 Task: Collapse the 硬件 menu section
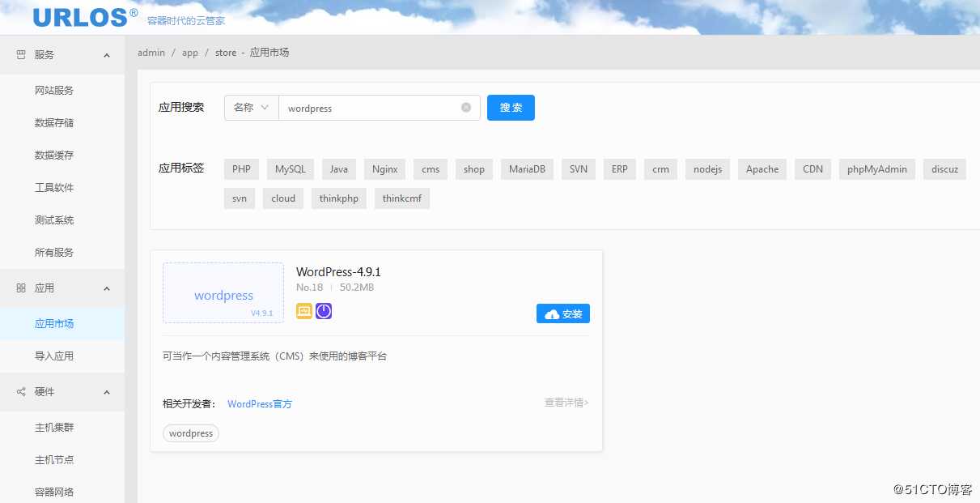[107, 392]
